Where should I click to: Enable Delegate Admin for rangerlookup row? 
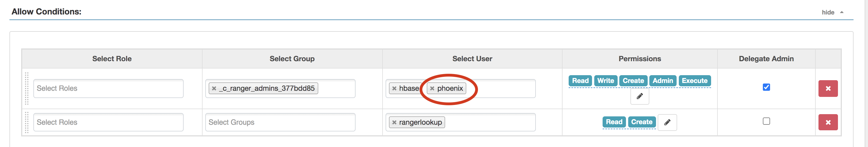coord(766,121)
